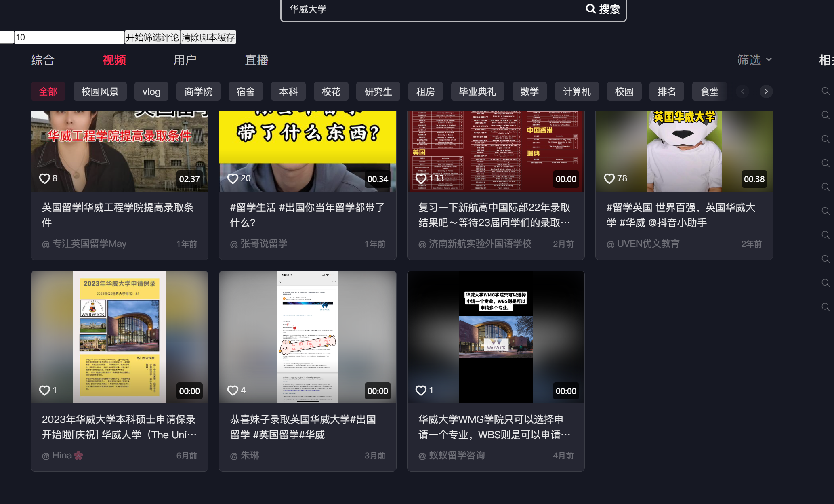834x504 pixels.
Task: Open the 恭喜妹子录取英国华威大学 video thumbnail
Action: [x=307, y=336]
